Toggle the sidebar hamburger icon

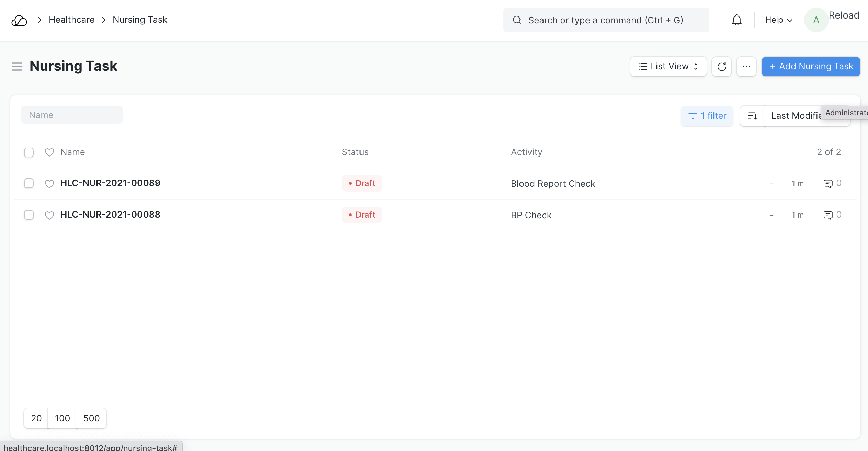point(17,66)
